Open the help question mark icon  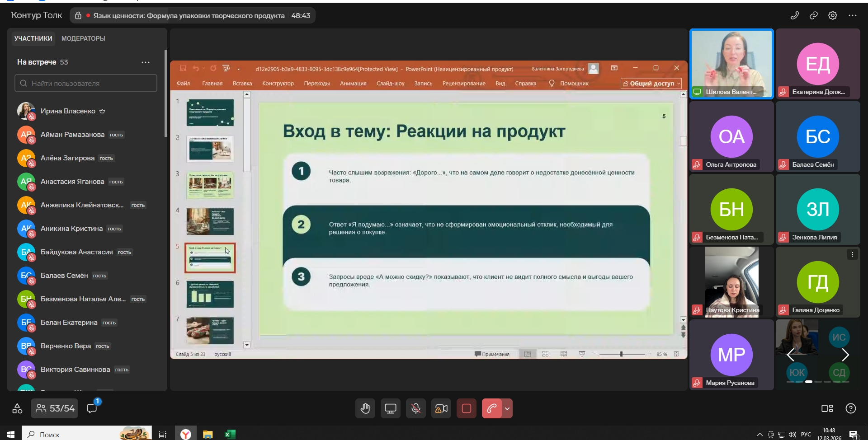[x=851, y=408]
